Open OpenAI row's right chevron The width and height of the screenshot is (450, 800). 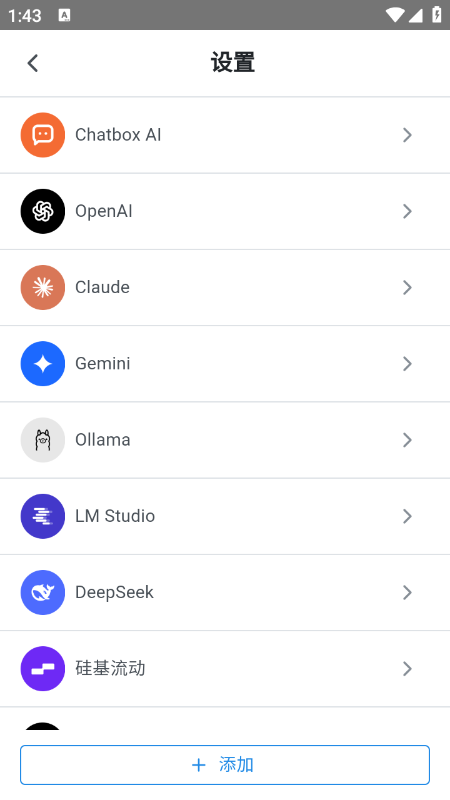tap(407, 211)
